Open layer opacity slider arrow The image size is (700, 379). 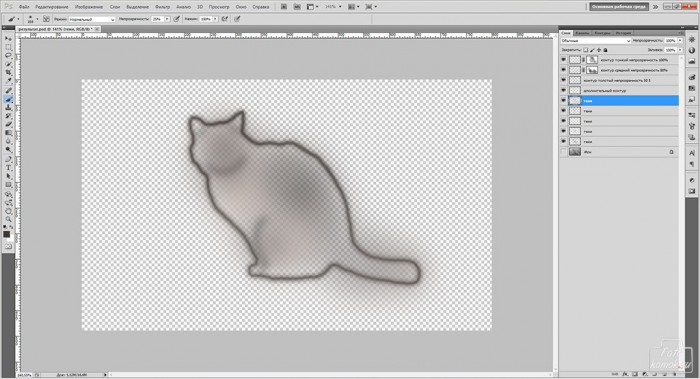pyautogui.click(x=680, y=41)
